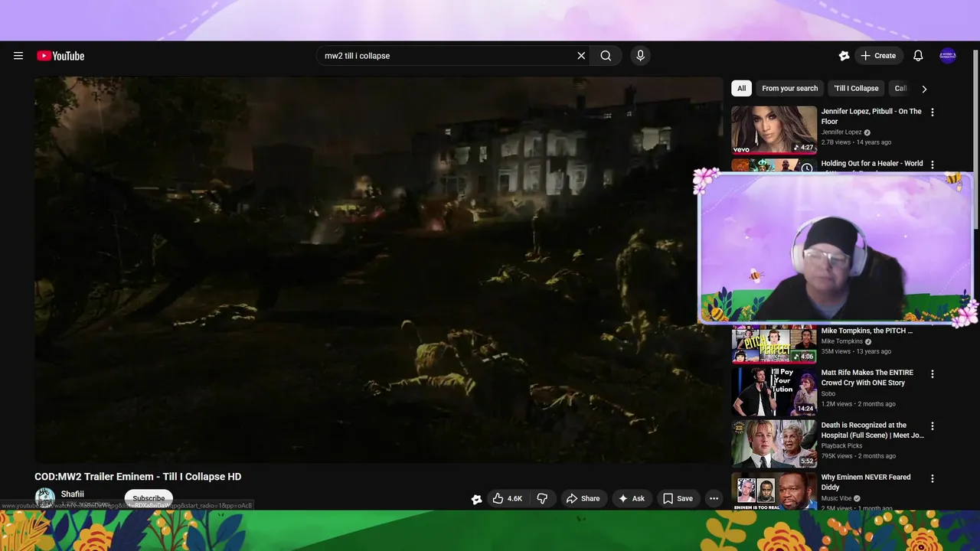Select From your search chip
980x551 pixels.
click(789, 88)
